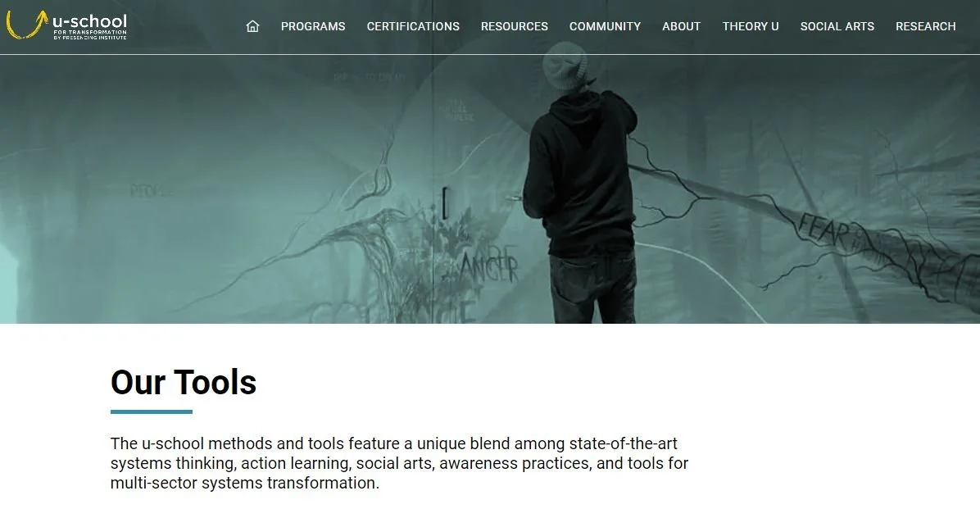Select the 'Our Tools' heading

[183, 382]
